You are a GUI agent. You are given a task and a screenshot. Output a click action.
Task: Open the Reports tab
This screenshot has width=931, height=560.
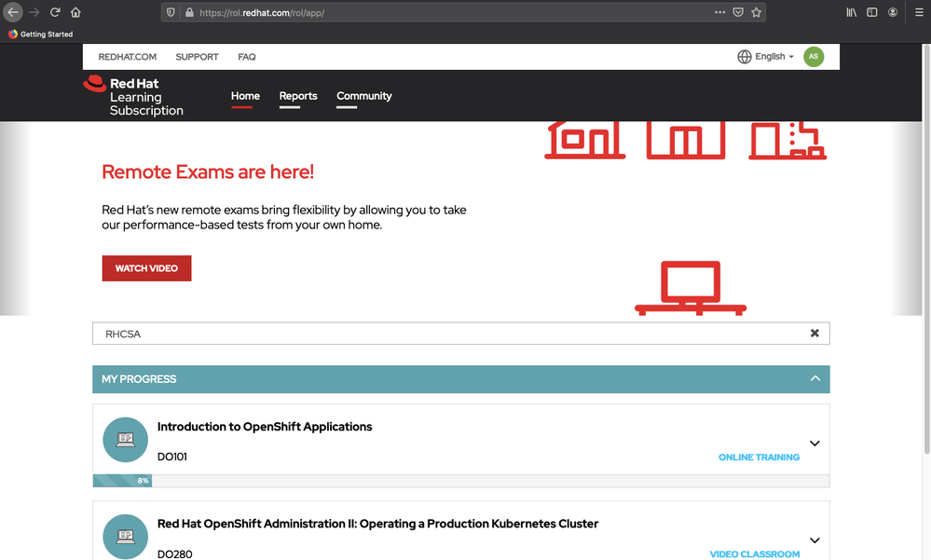click(298, 96)
